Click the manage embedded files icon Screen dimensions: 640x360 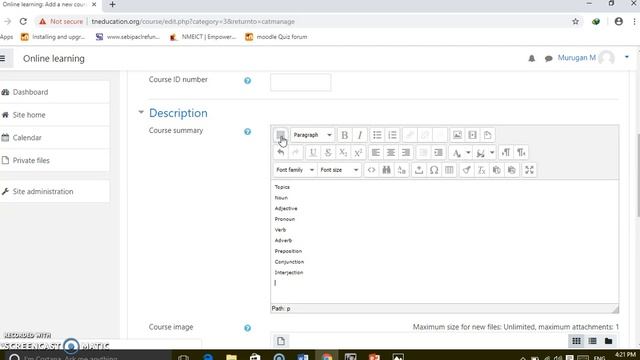[487, 135]
